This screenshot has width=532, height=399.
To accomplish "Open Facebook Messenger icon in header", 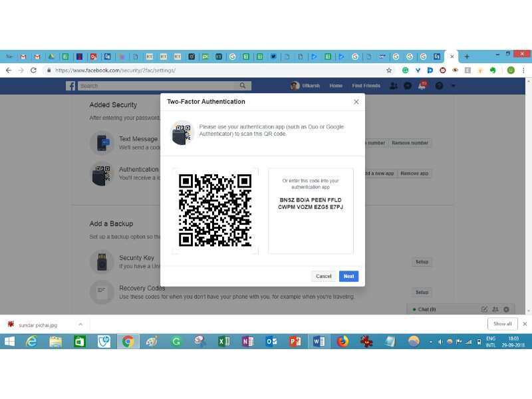I will tap(408, 86).
